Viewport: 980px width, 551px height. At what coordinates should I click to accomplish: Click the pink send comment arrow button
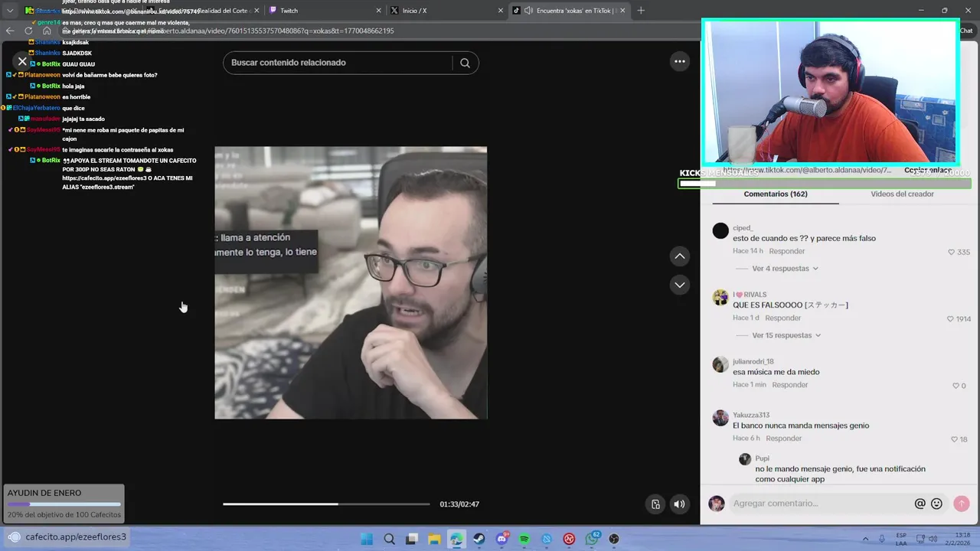point(962,504)
